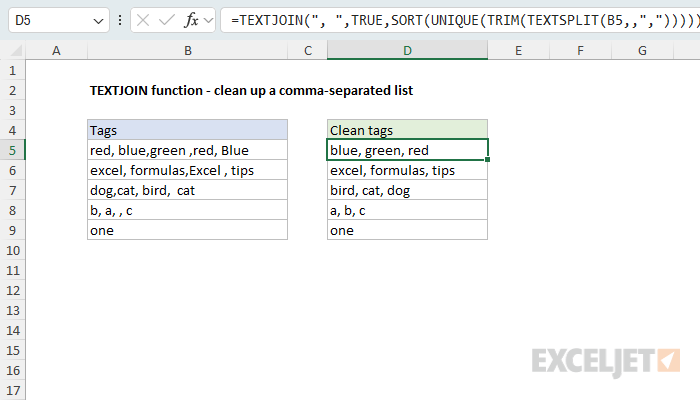
Task: Click cell 'bird, cat, dog'
Action: coord(407,191)
